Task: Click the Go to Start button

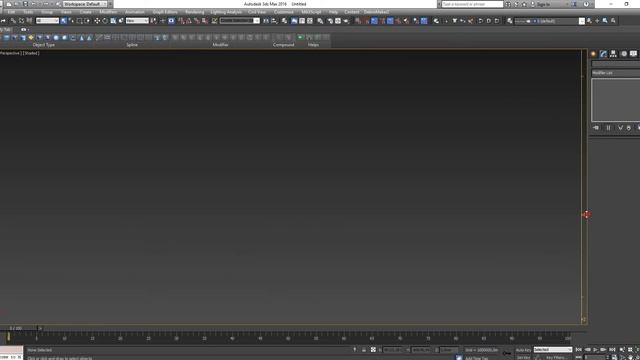Action: pyautogui.click(x=579, y=350)
